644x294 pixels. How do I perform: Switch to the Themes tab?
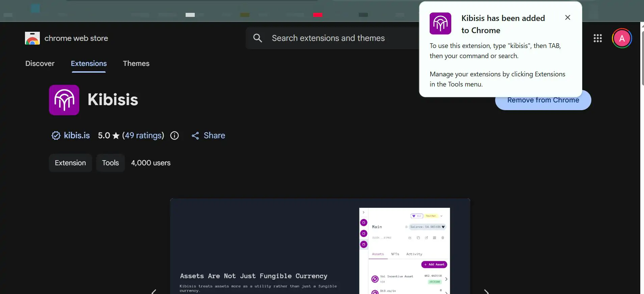click(136, 64)
